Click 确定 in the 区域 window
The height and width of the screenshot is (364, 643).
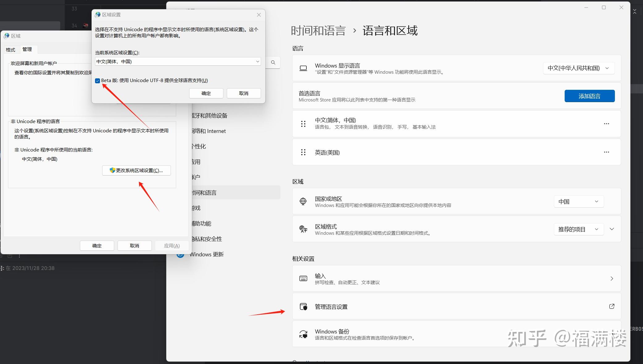pyautogui.click(x=97, y=246)
